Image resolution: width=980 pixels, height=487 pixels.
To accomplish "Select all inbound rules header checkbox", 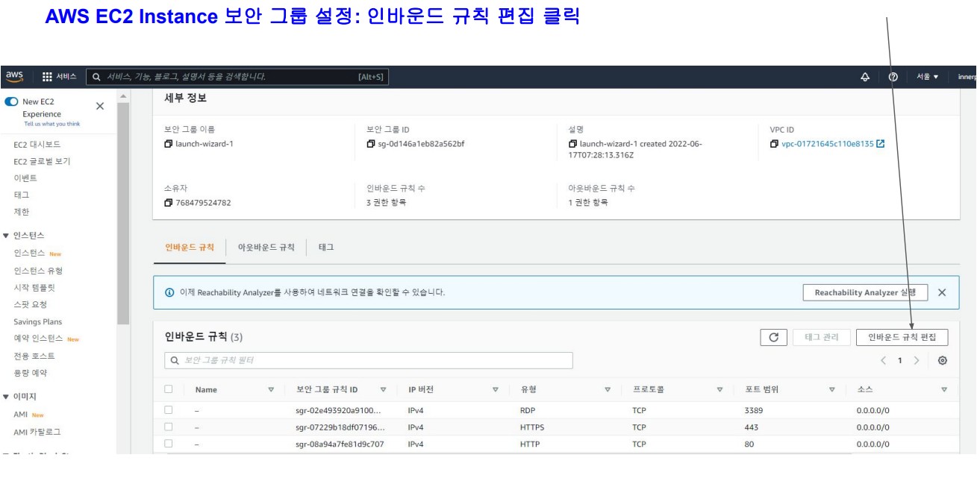I will tap(169, 389).
